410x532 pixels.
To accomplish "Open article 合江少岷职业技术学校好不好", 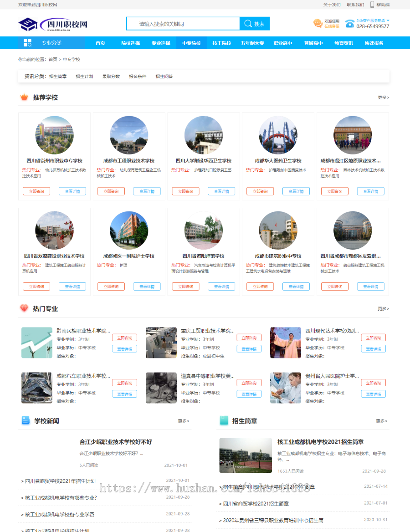I will tap(116, 442).
